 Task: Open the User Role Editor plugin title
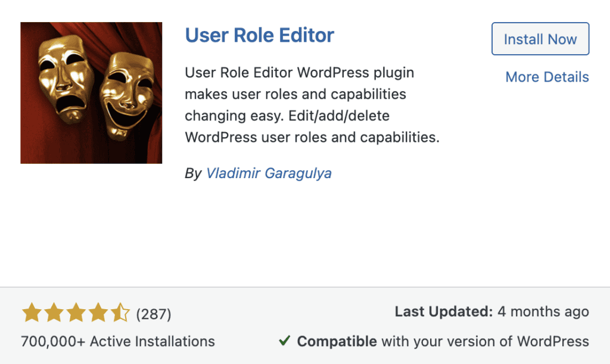pyautogui.click(x=260, y=35)
